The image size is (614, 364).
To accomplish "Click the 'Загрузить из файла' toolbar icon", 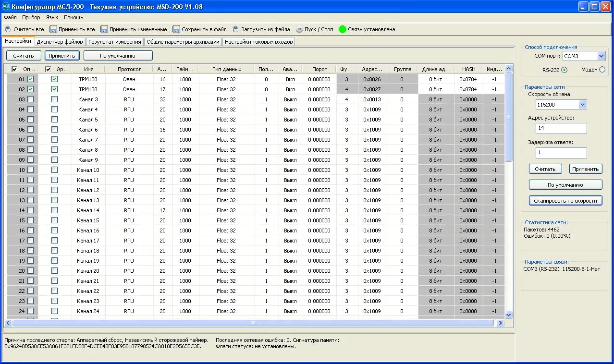I will click(236, 29).
